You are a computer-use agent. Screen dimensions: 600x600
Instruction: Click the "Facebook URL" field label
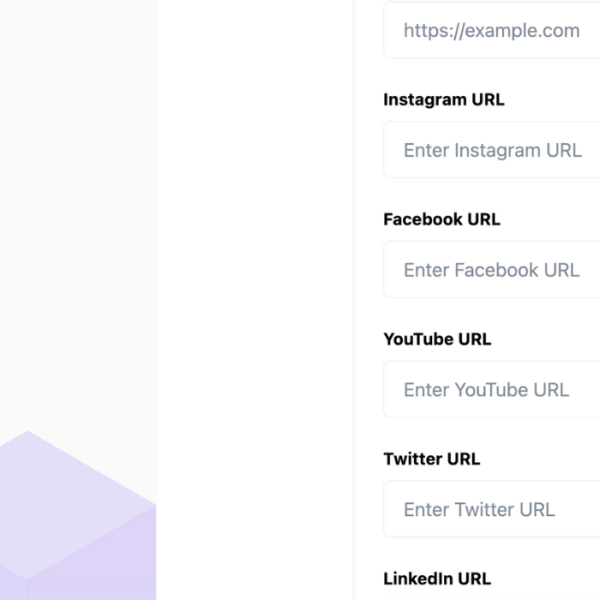tap(441, 219)
